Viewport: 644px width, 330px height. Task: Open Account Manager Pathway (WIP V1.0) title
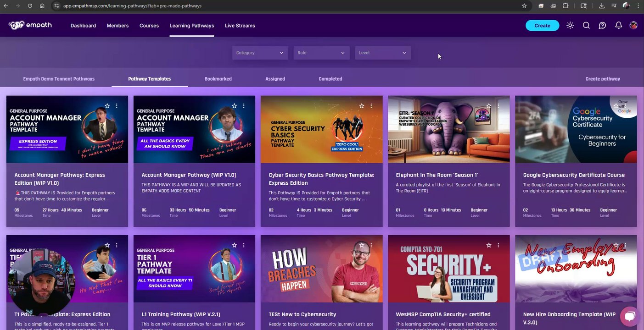point(189,175)
